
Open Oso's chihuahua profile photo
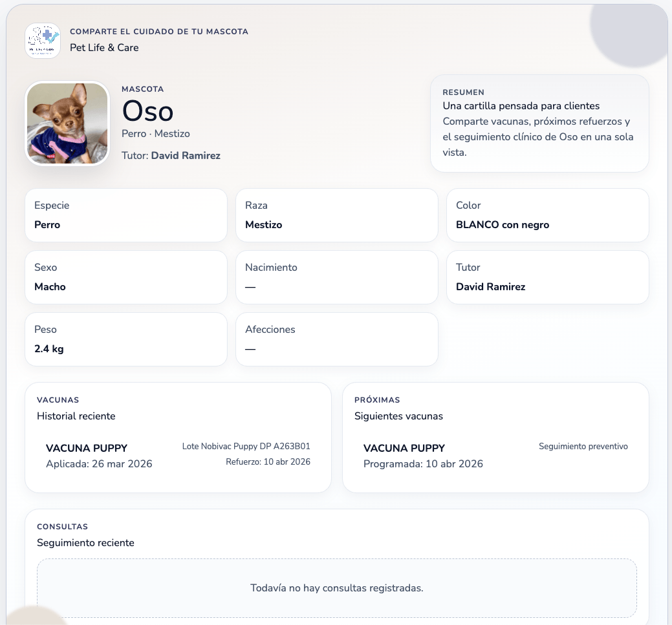click(67, 123)
